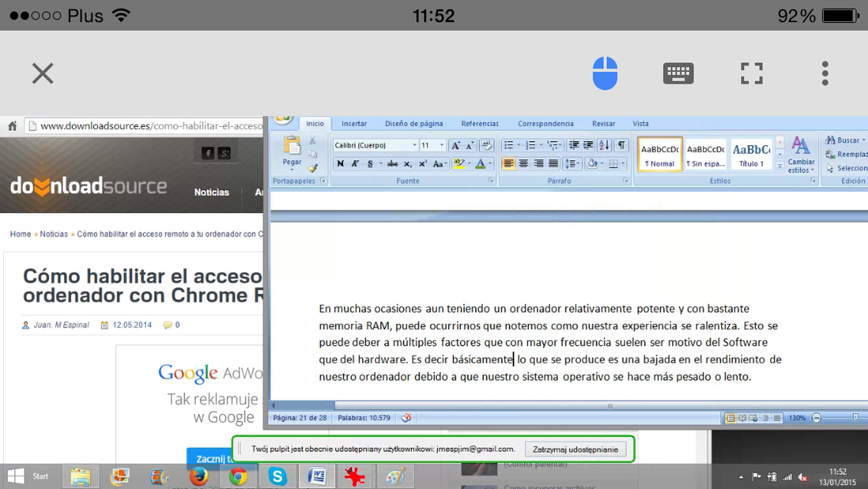Click the Copy icon in Portapapeles group
The image size is (868, 489).
click(x=312, y=155)
